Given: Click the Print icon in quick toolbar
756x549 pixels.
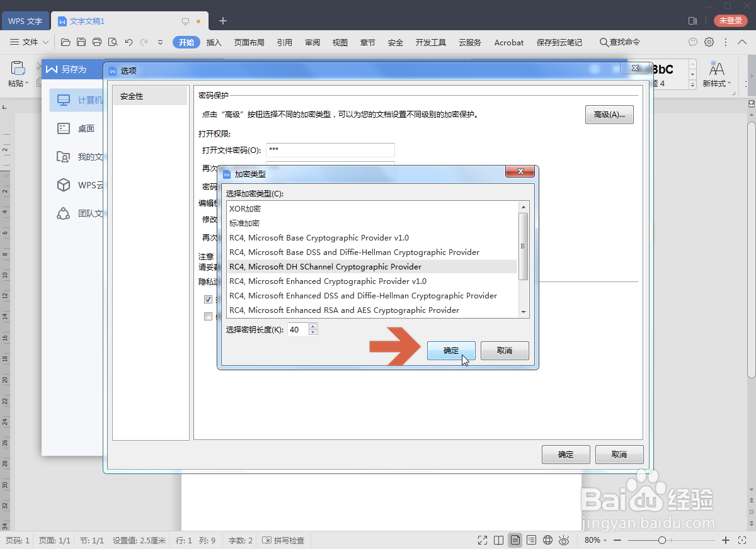Looking at the screenshot, I should point(97,42).
